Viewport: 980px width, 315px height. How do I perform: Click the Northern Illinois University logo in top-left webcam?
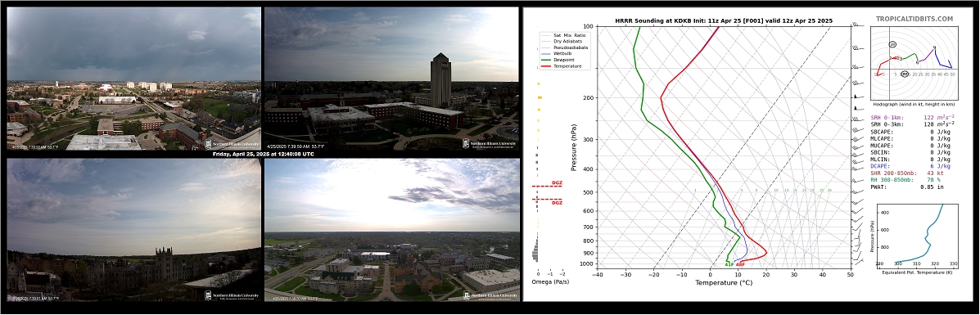[x=231, y=144]
